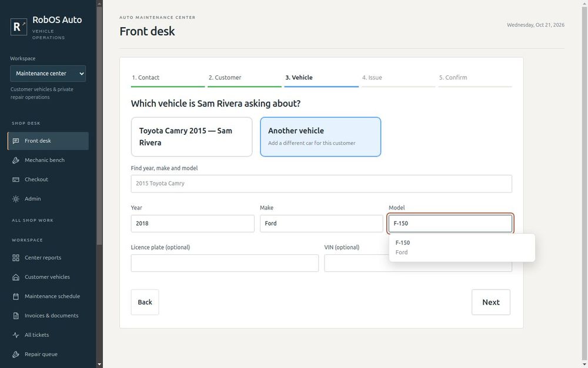Click the Year field showing 2018
Viewport: 588px width, 368px height.
pyautogui.click(x=192, y=223)
